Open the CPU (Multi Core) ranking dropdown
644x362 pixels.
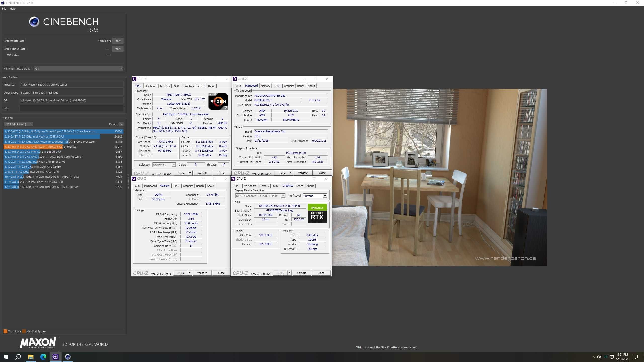[18, 124]
